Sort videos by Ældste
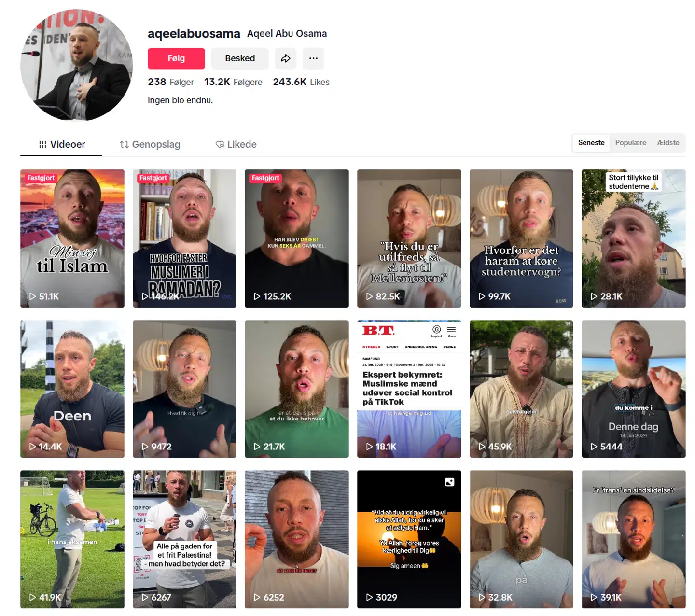Image resolution: width=695 pixels, height=616 pixels. (x=668, y=143)
